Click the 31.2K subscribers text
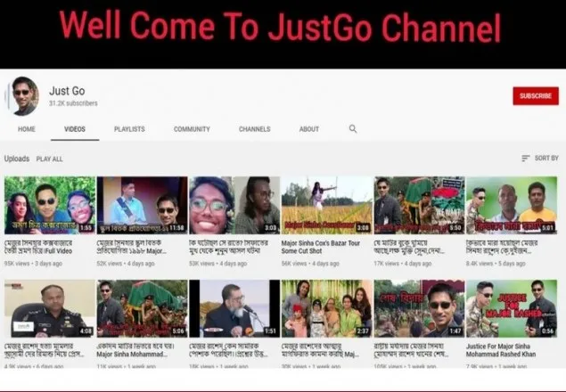This screenshot has width=566, height=392. click(73, 103)
